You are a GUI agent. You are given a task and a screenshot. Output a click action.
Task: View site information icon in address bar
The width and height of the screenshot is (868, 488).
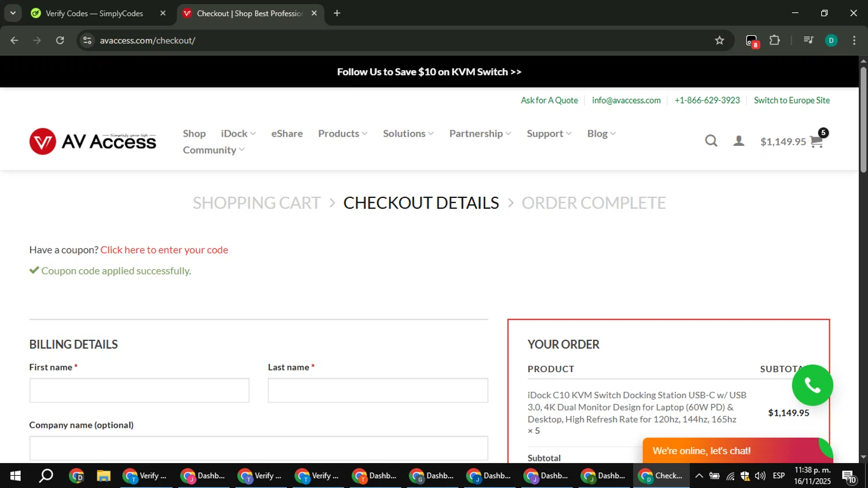[x=87, y=41]
